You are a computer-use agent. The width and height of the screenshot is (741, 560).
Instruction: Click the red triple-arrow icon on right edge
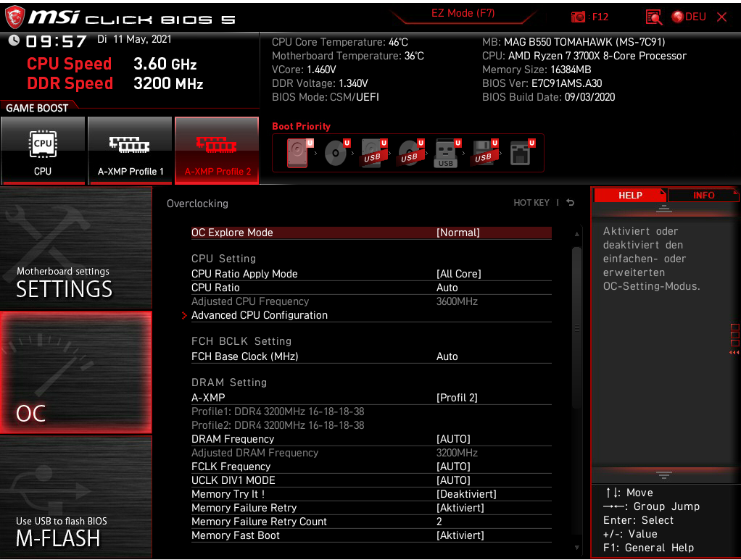tap(734, 352)
